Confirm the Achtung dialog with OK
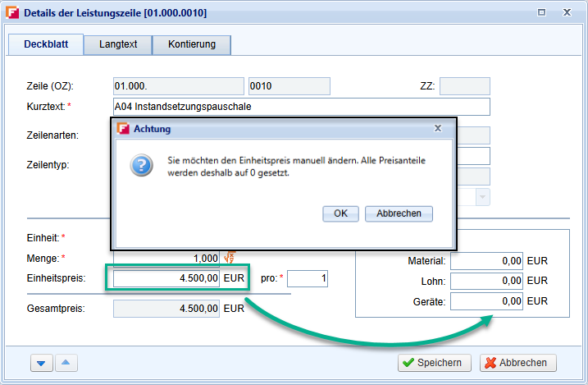The width and height of the screenshot is (588, 385). click(340, 213)
